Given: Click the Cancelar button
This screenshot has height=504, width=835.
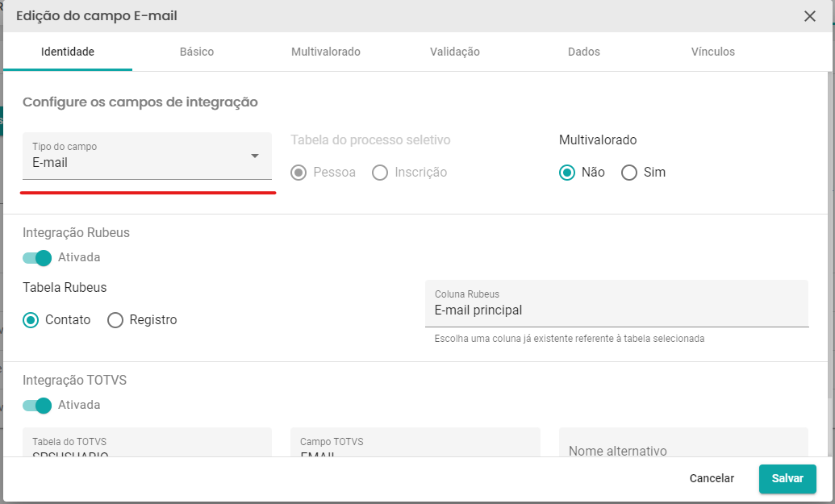Looking at the screenshot, I should click(712, 478).
